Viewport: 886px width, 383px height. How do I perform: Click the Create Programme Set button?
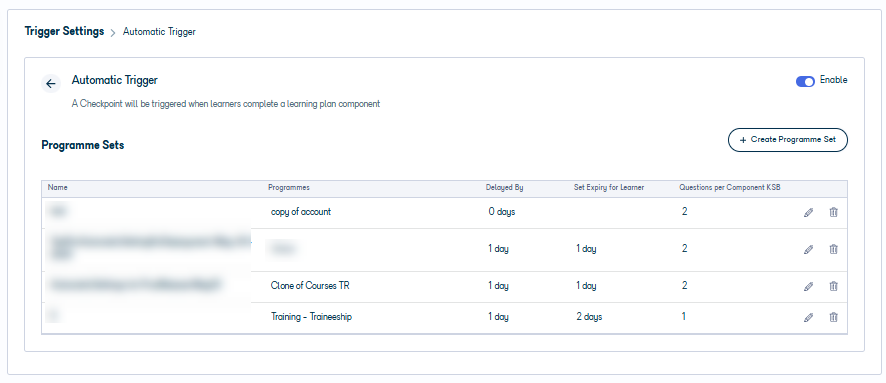[788, 140]
